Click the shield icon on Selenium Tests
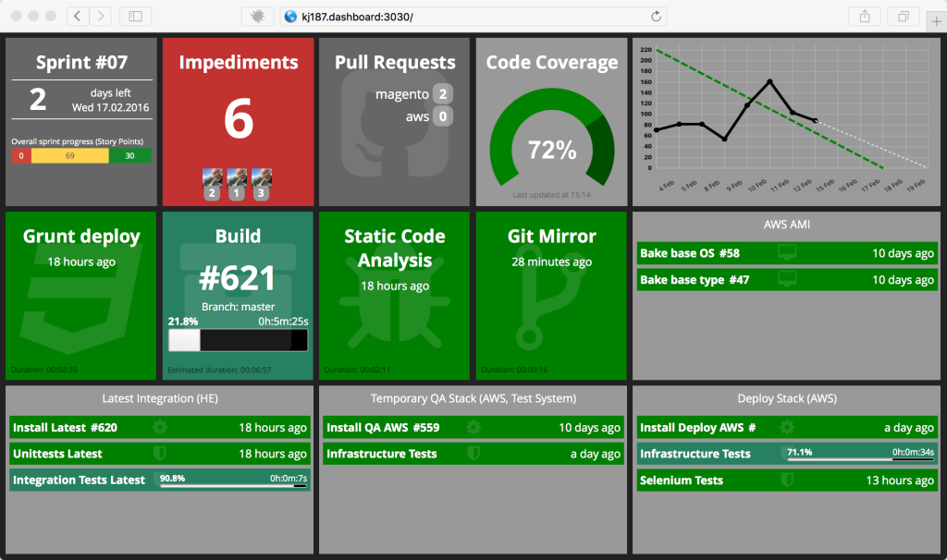 788,481
